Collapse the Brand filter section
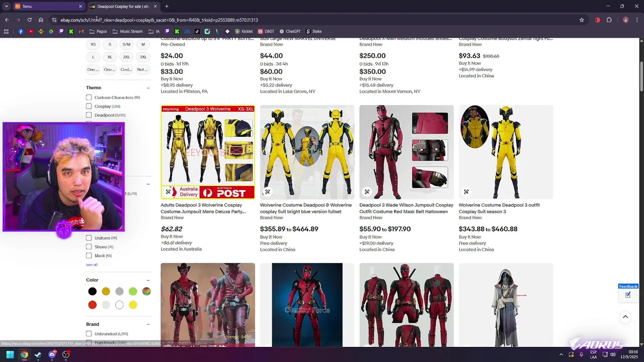The height and width of the screenshot is (362, 644). coord(148,324)
